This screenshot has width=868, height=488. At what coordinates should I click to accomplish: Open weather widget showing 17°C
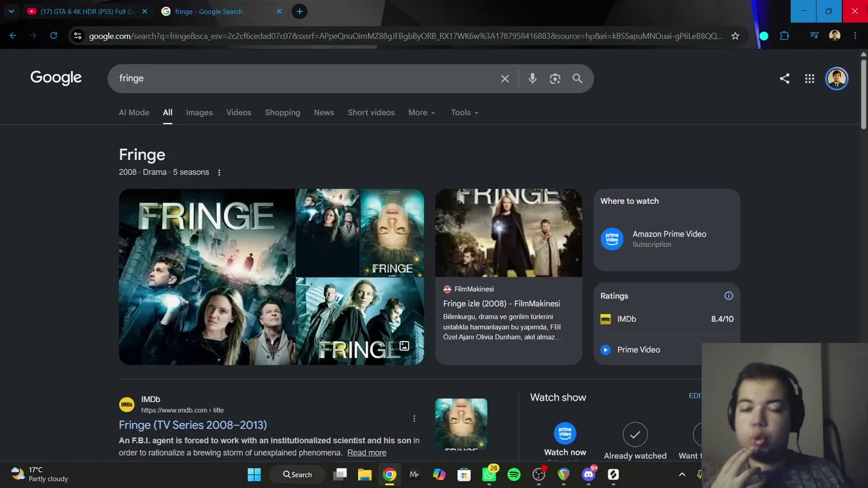(41, 474)
